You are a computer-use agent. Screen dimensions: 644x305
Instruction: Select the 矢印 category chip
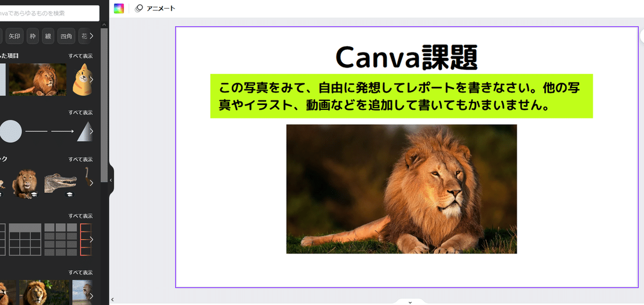tap(14, 36)
